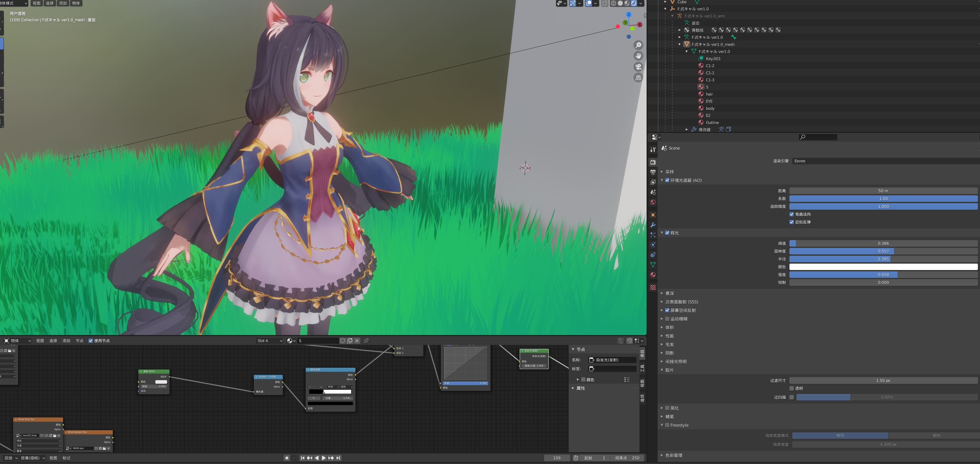980x464 pixels.
Task: Click the fake user shield for material S
Action: click(342, 340)
